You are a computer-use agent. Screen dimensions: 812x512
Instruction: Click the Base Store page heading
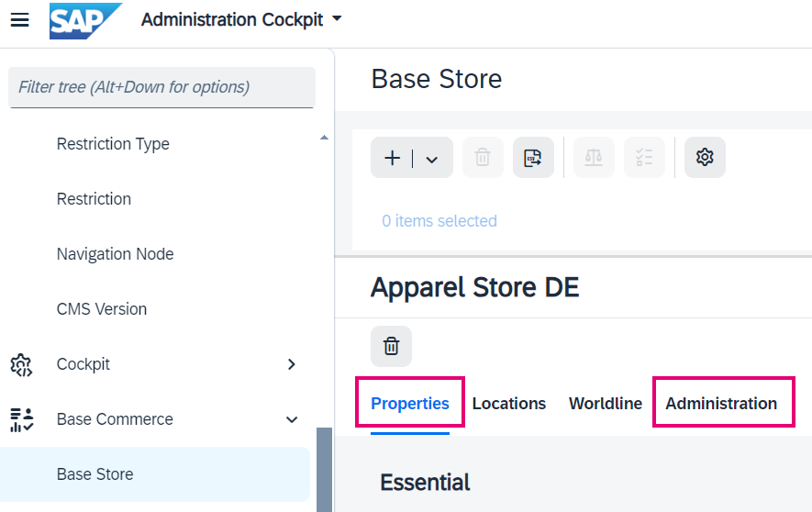pyautogui.click(x=437, y=79)
